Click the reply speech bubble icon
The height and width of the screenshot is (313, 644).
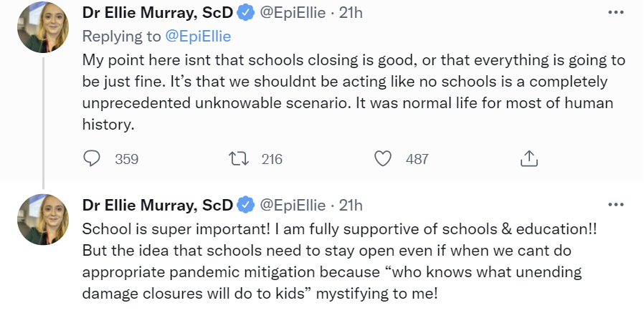(92, 158)
